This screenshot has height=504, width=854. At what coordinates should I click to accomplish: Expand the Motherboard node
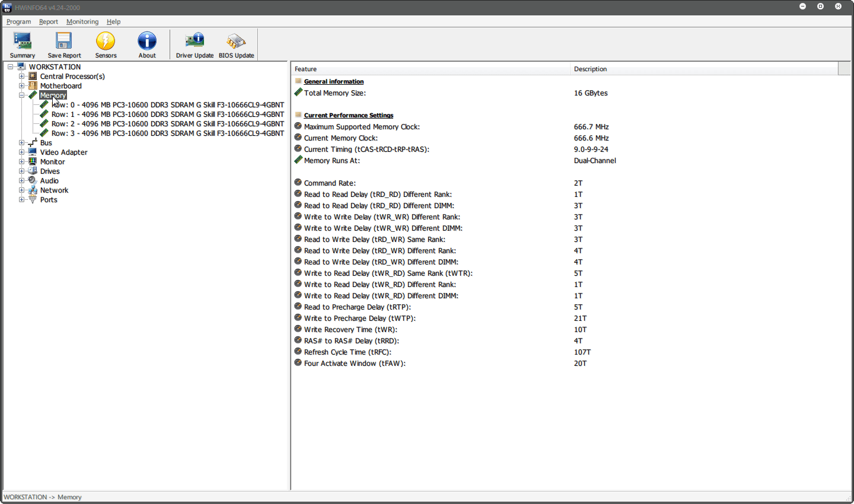click(x=21, y=86)
